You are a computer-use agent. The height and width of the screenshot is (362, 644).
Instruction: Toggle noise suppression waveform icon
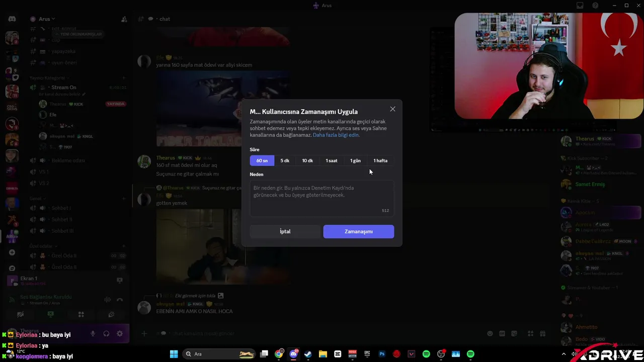point(108,300)
